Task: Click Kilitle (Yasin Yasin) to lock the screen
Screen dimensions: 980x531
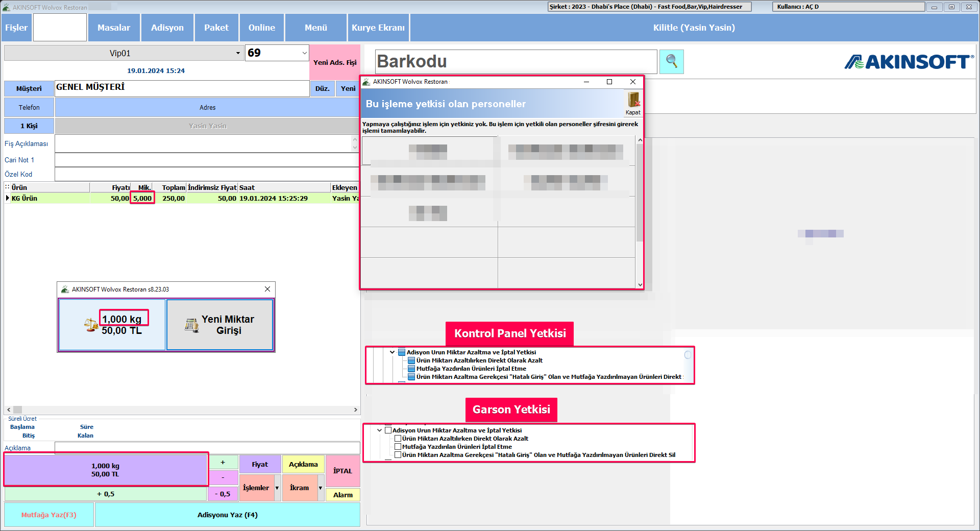Action: tap(694, 28)
